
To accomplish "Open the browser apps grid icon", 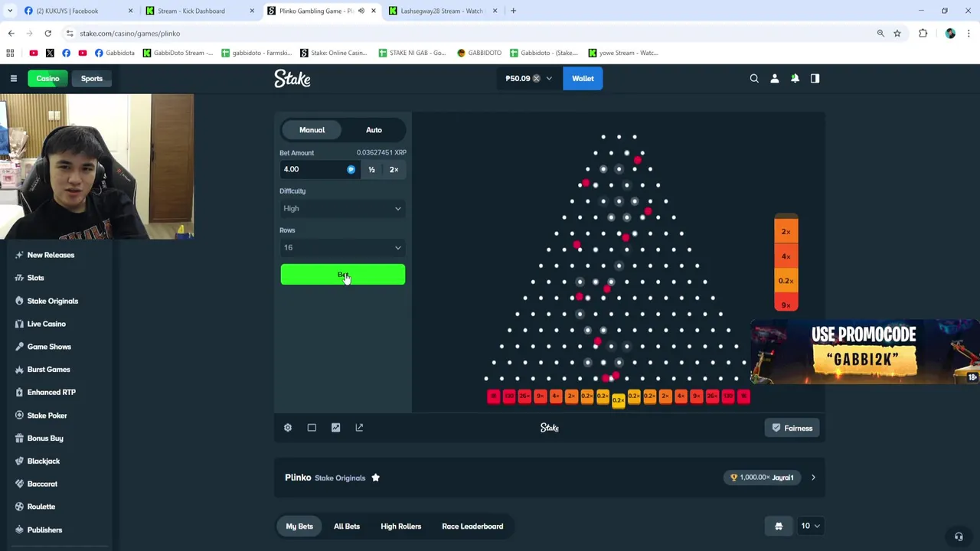I will (x=10, y=53).
